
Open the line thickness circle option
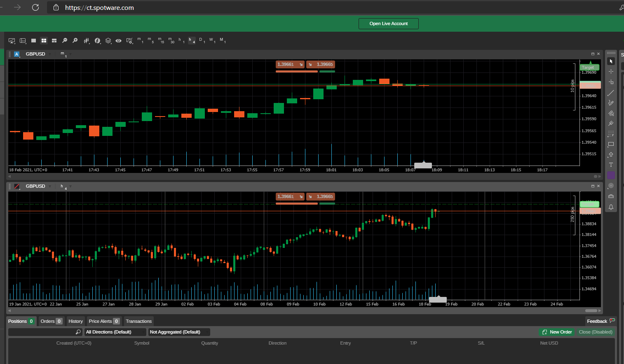(x=611, y=186)
